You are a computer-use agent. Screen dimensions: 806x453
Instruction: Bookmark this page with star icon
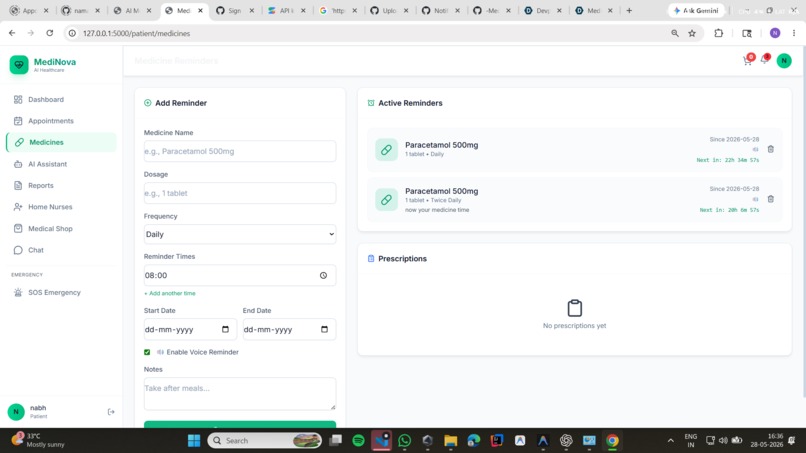(692, 33)
